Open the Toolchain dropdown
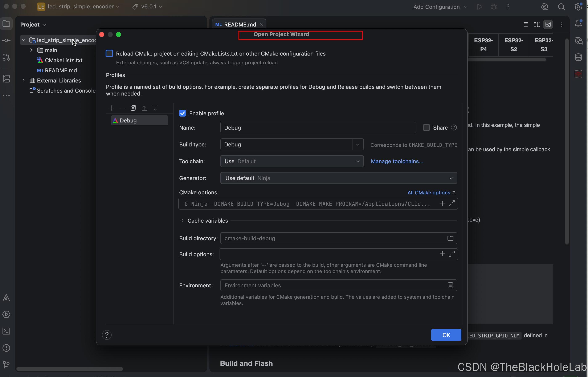Viewport: 588px width, 377px height. point(292,161)
